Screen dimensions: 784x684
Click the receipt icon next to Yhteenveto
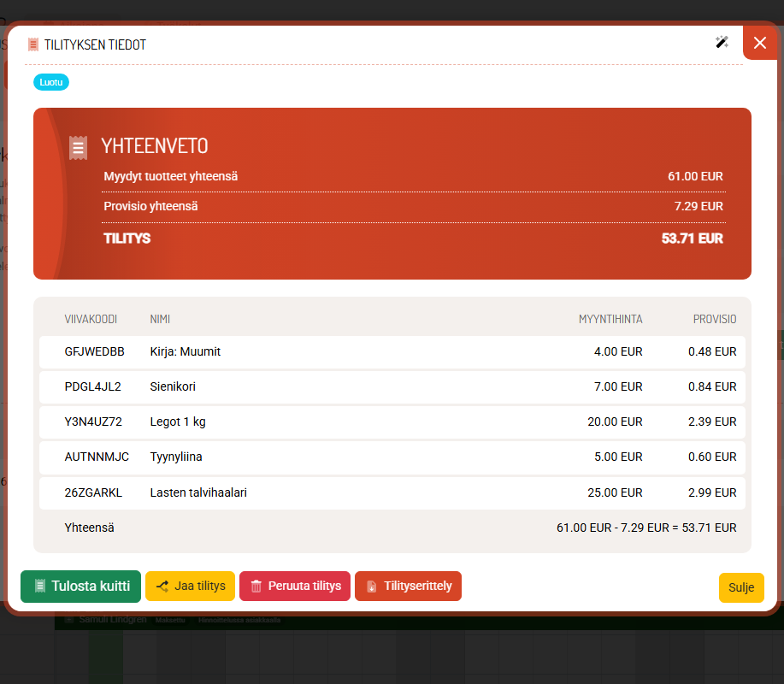coord(78,148)
